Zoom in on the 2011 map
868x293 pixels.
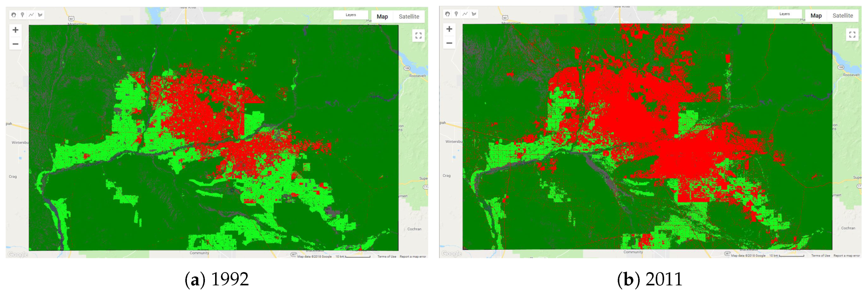[449, 29]
